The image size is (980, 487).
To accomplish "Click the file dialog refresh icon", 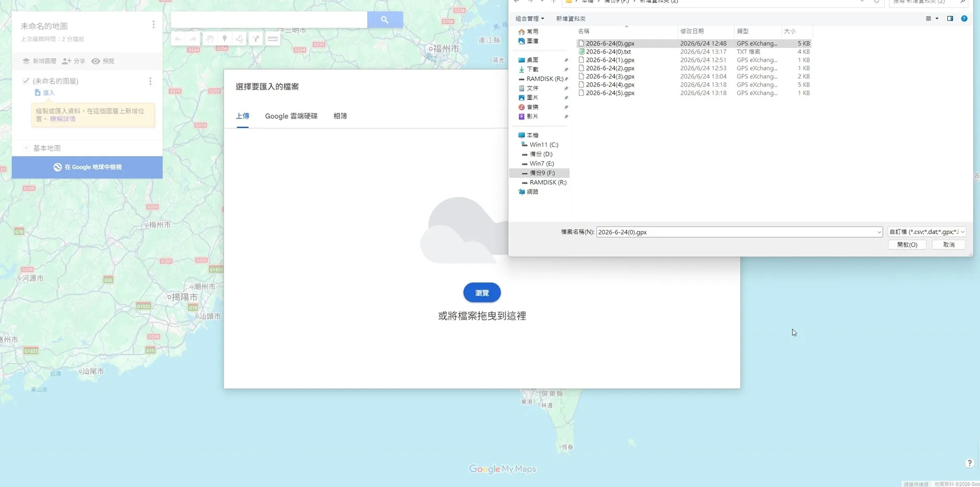I will pyautogui.click(x=876, y=2).
